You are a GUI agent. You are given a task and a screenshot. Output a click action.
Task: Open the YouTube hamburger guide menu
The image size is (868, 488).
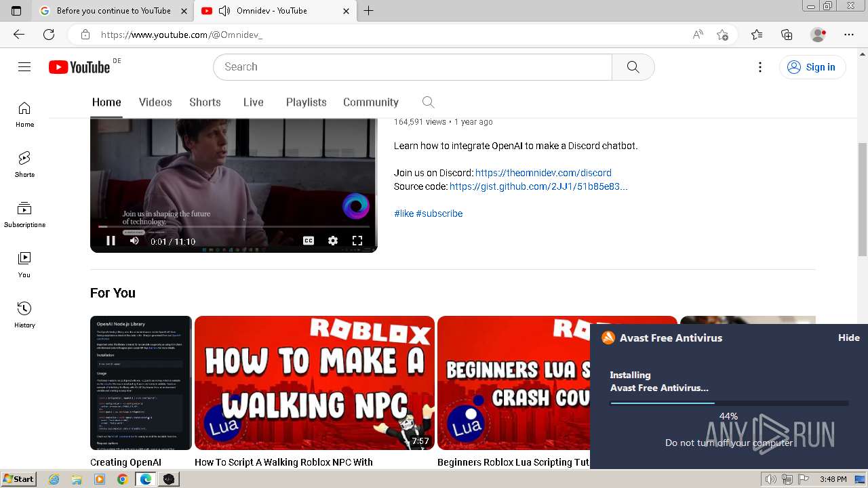click(x=24, y=66)
